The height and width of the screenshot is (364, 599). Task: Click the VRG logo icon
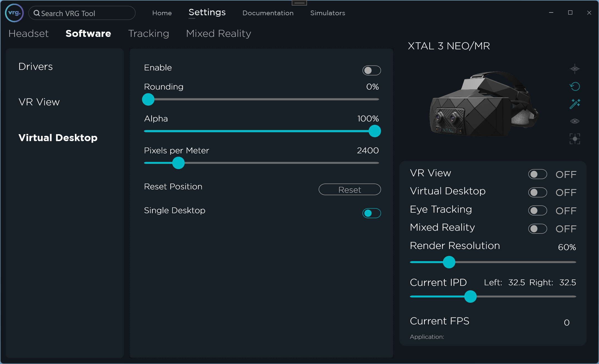(x=14, y=13)
